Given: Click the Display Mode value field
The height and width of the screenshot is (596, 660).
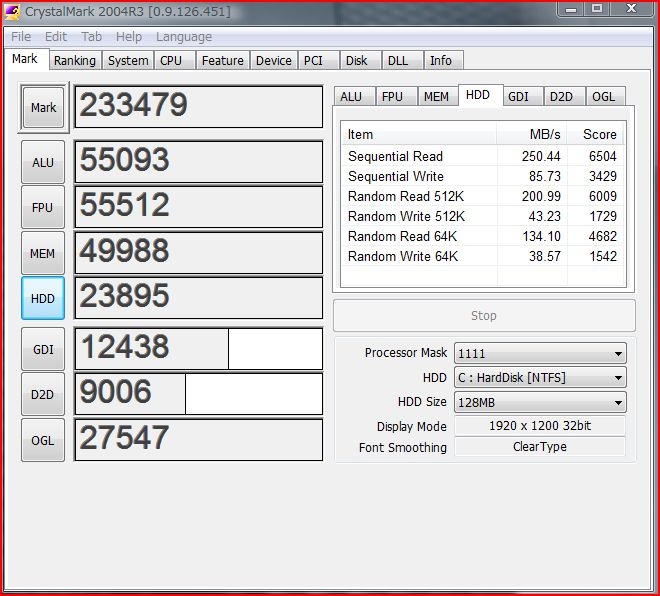Looking at the screenshot, I should (540, 426).
